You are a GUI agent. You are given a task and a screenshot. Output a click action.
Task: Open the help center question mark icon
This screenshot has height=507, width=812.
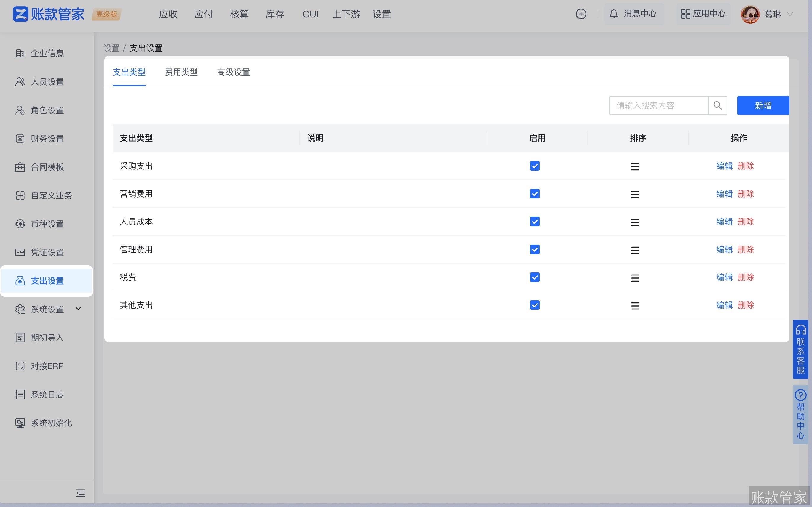click(801, 395)
